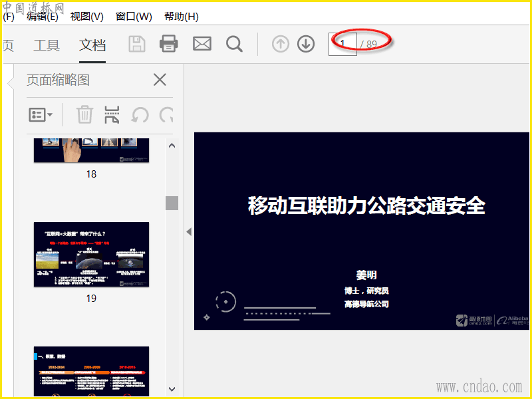Click the text 高德导航公司
The height and width of the screenshot is (399, 532).
[x=366, y=305]
